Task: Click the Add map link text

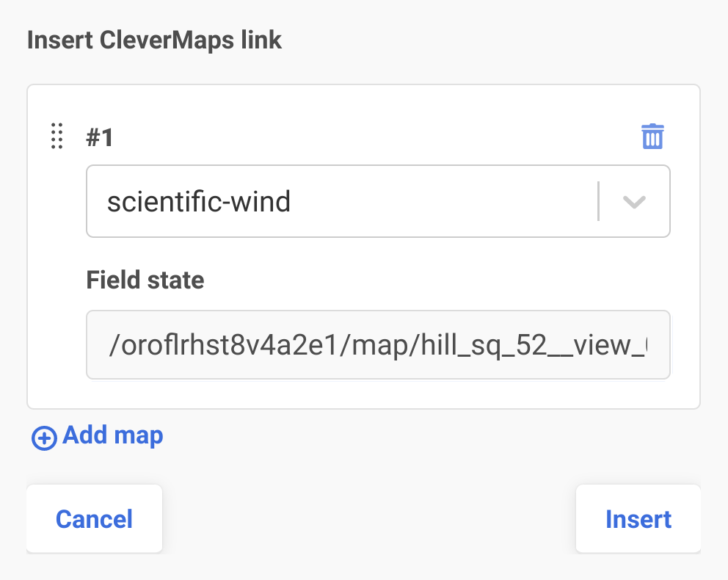Action: (113, 435)
